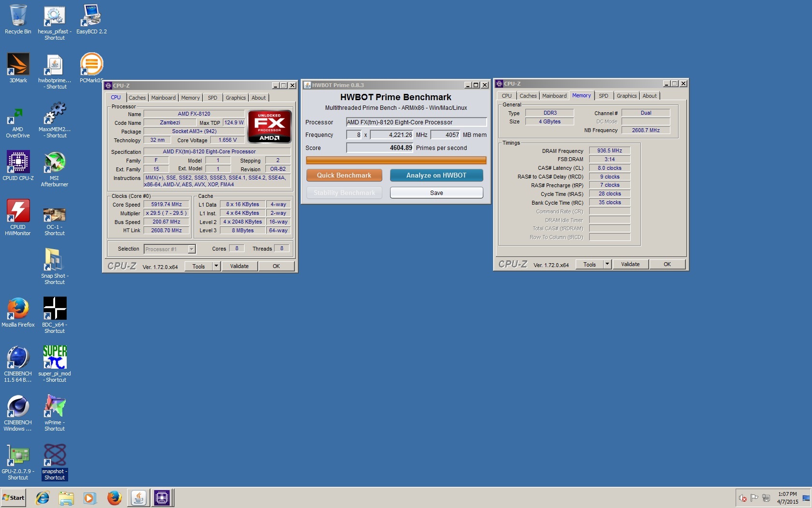Viewport: 812px width, 508px height.
Task: Select the SPD tab in left CPU-Z
Action: [x=213, y=98]
